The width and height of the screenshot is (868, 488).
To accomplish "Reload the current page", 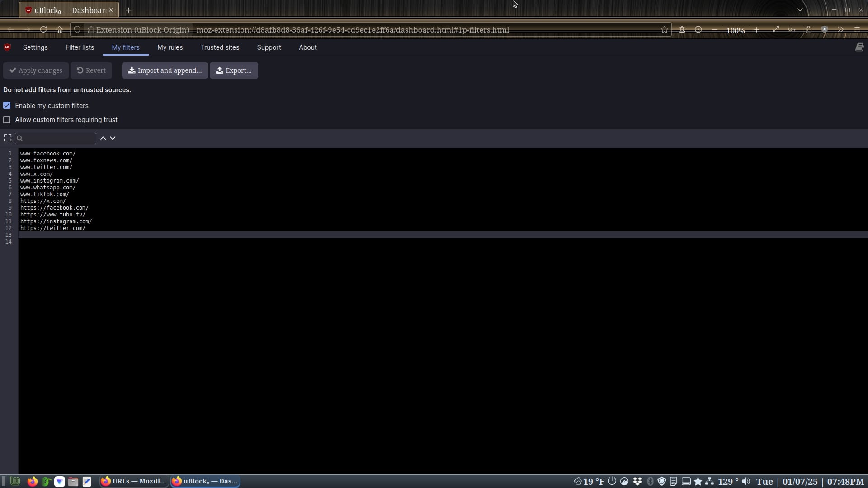I will [43, 30].
